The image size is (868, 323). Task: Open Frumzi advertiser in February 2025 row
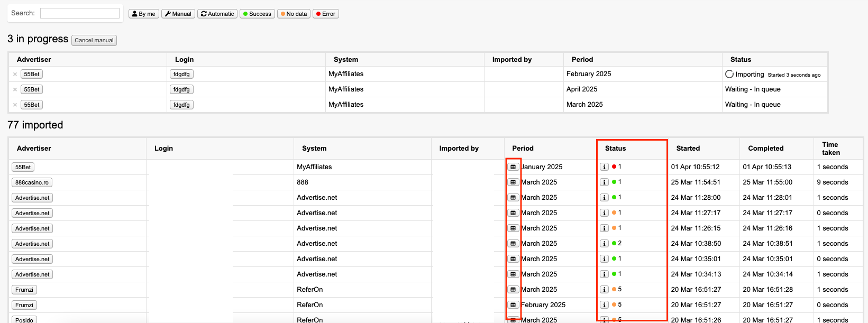point(24,305)
